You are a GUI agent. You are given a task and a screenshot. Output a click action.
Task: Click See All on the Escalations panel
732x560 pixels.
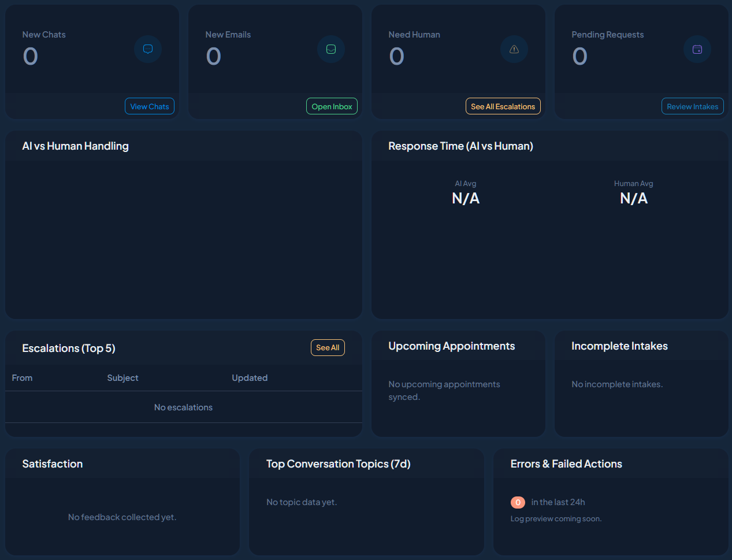328,347
